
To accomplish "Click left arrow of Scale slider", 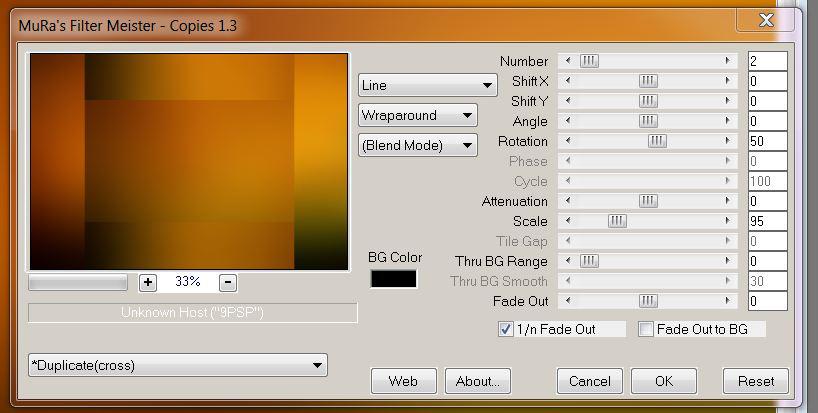I will pos(568,221).
